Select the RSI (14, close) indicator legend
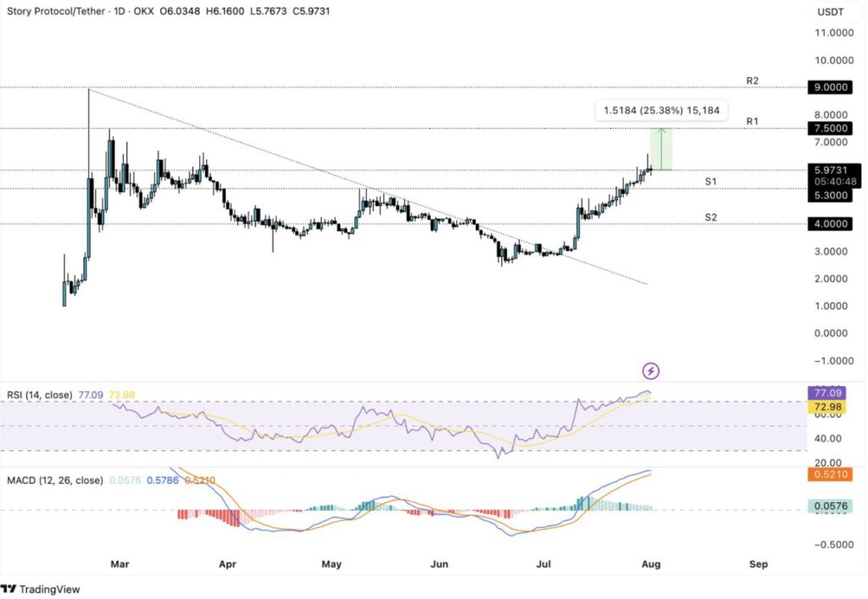This screenshot has width=868, height=599. click(x=40, y=395)
